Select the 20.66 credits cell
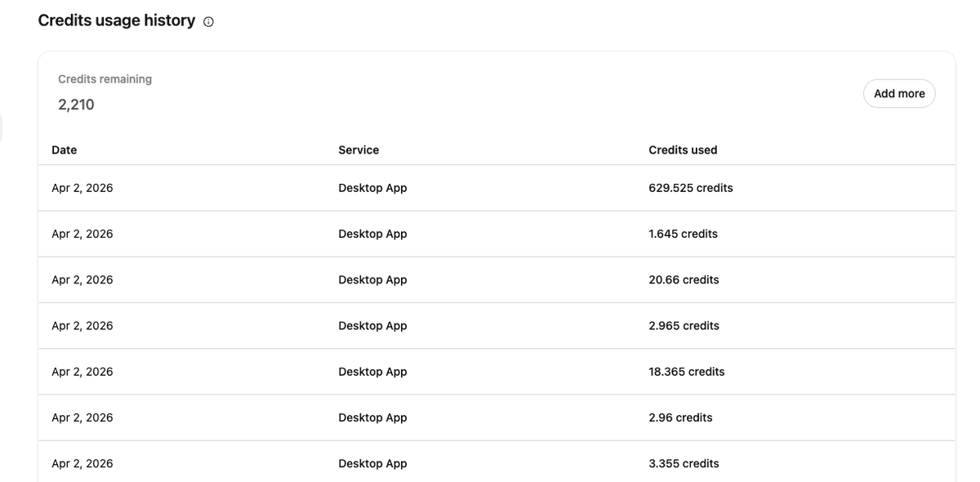This screenshot has height=482, width=980. pos(684,279)
